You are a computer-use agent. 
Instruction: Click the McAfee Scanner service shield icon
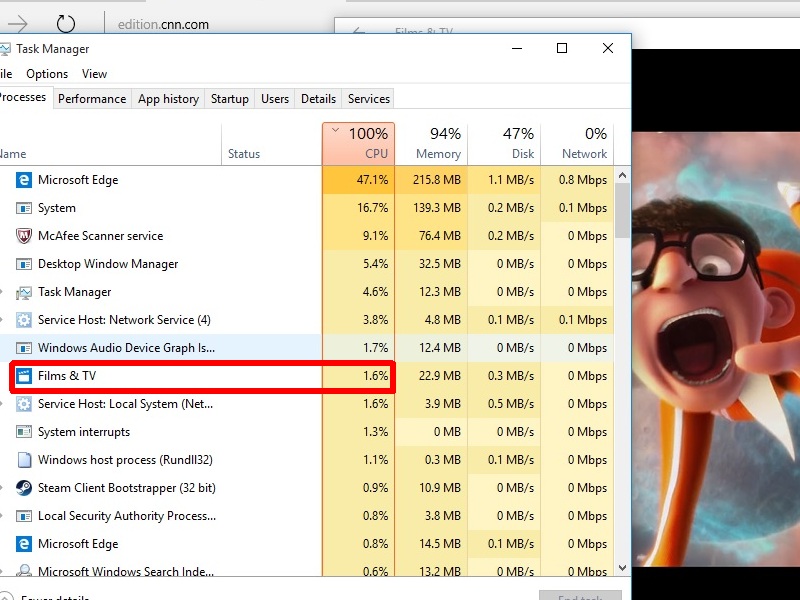point(24,236)
